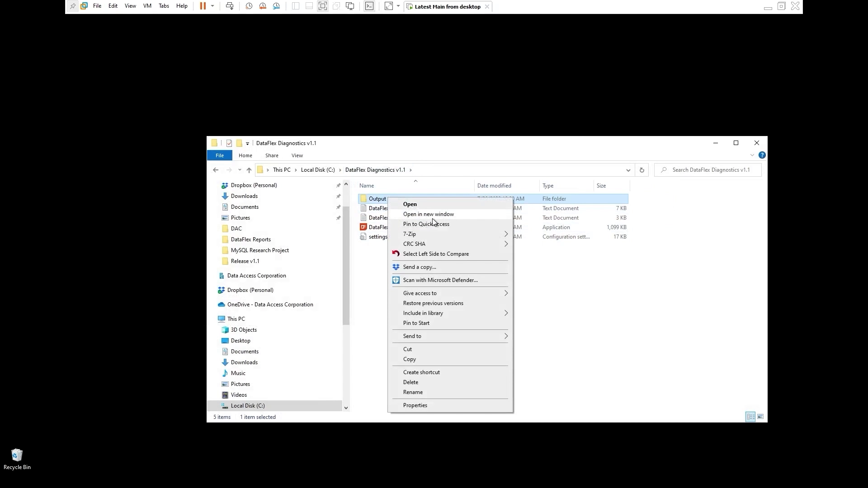Open VMware VM menu

pyautogui.click(x=147, y=6)
